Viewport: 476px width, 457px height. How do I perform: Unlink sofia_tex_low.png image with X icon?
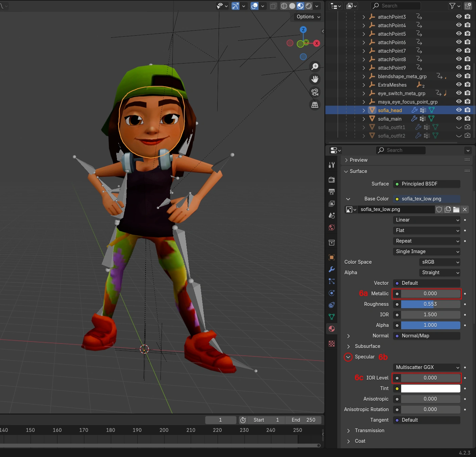pos(465,209)
